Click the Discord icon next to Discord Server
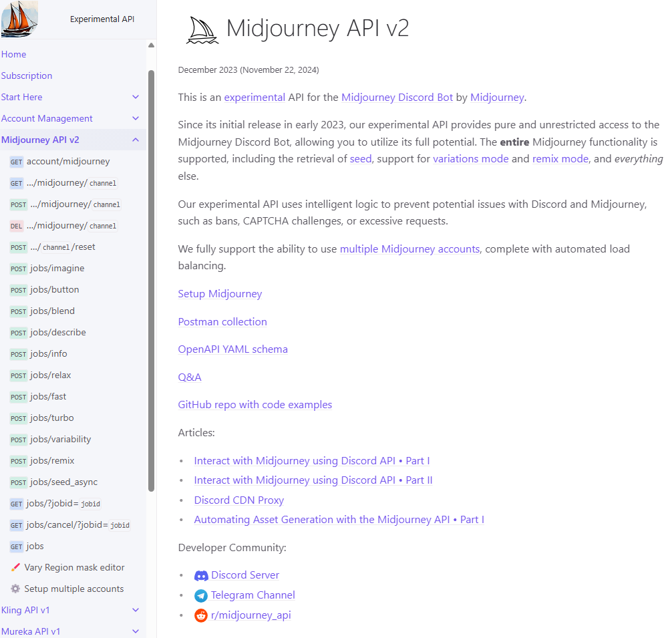This screenshot has height=638, width=672. (201, 575)
